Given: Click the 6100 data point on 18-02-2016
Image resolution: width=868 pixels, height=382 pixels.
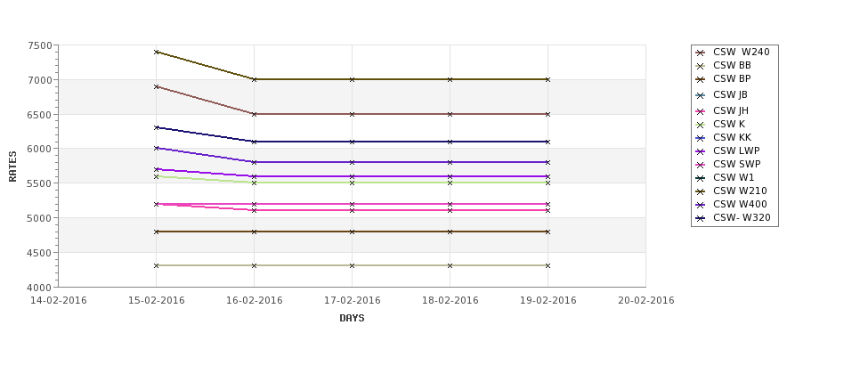Looking at the screenshot, I should point(450,142).
